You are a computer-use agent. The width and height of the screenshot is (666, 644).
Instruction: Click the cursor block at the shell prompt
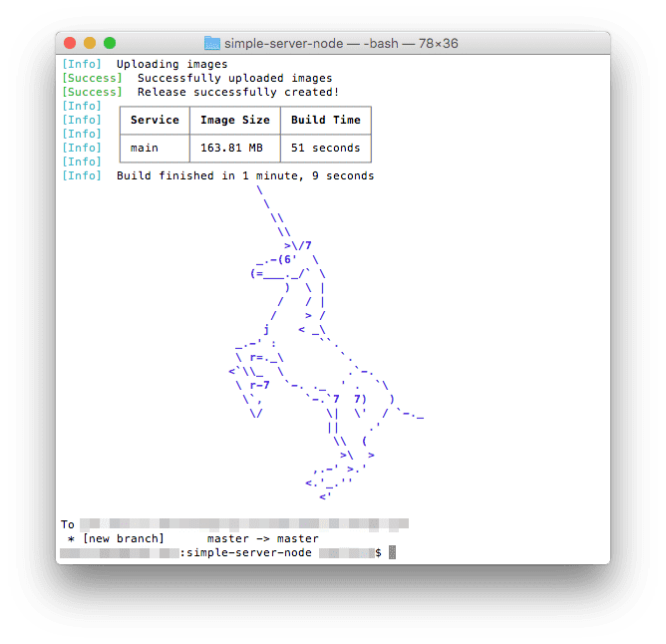[392, 552]
